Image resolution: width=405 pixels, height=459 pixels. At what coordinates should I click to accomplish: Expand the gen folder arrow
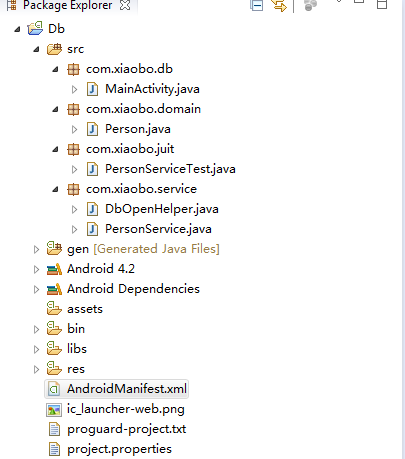click(36, 249)
